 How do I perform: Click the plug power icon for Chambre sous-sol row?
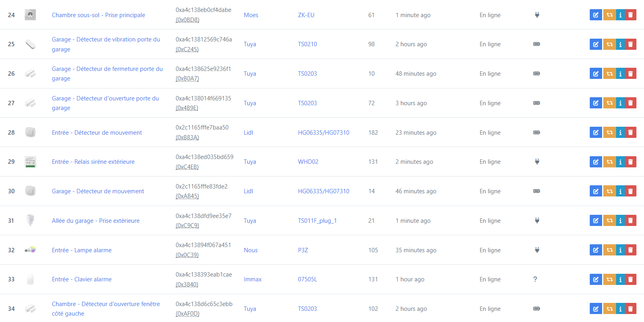click(537, 15)
